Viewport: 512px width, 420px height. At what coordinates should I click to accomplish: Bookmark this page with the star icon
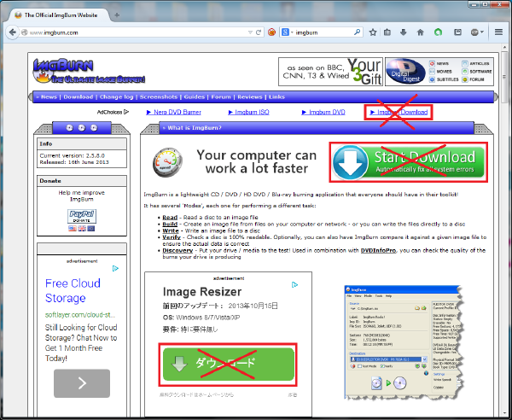coord(373,33)
